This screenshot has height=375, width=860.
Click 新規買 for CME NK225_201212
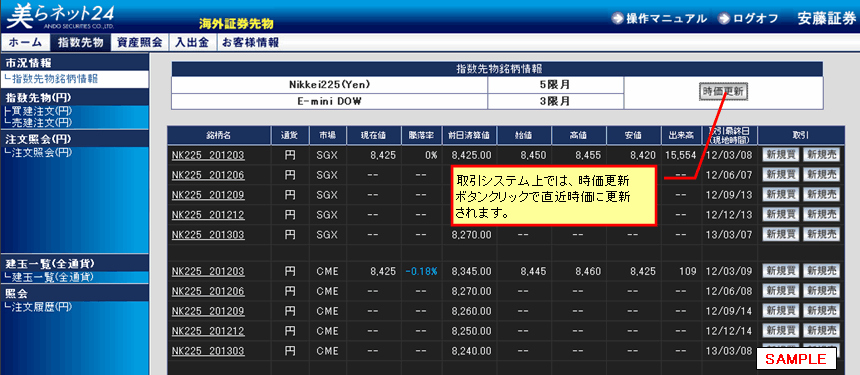pyautogui.click(x=780, y=331)
